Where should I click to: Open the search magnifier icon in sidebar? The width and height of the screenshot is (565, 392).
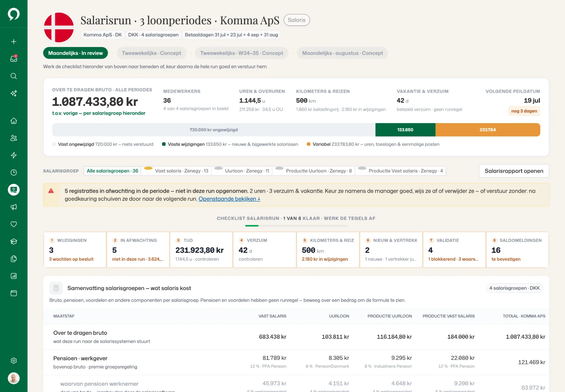pyautogui.click(x=14, y=76)
